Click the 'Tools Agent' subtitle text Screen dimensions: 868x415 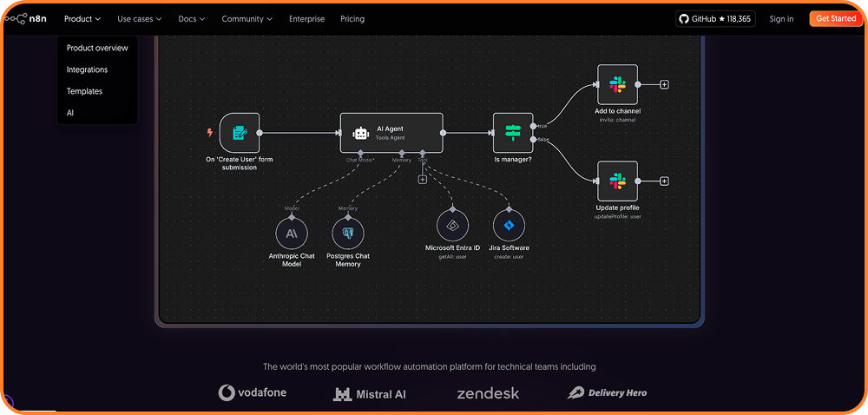coord(391,138)
